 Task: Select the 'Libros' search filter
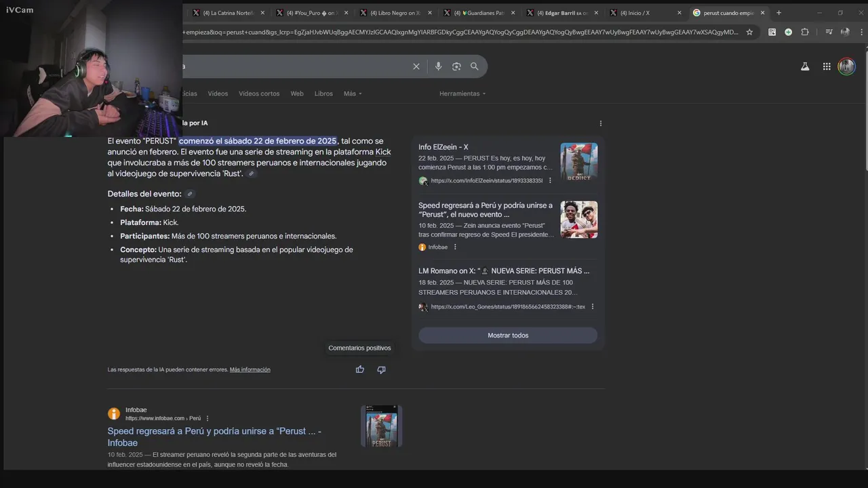[323, 94]
